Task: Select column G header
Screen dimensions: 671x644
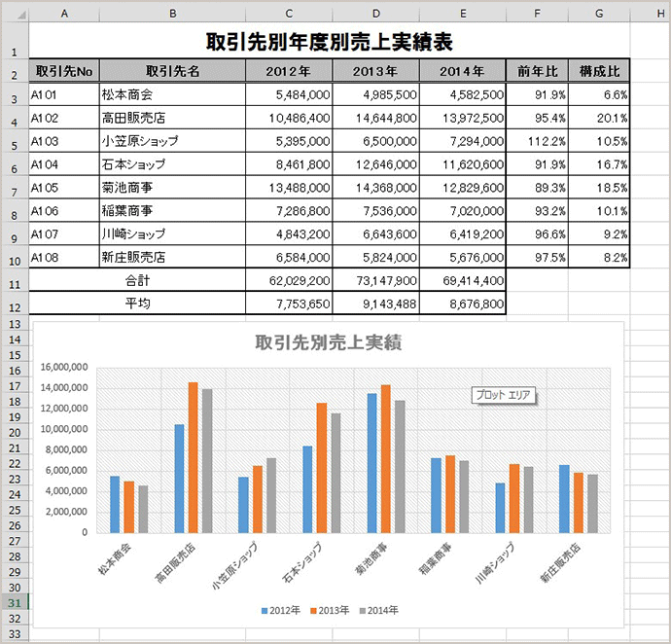Action: 599,14
